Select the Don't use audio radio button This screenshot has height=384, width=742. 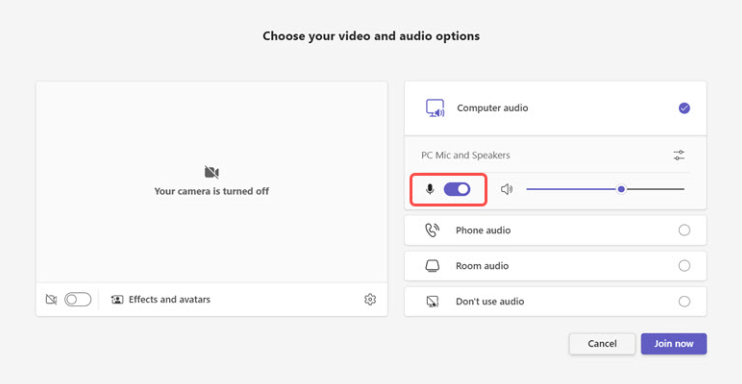[x=684, y=301]
